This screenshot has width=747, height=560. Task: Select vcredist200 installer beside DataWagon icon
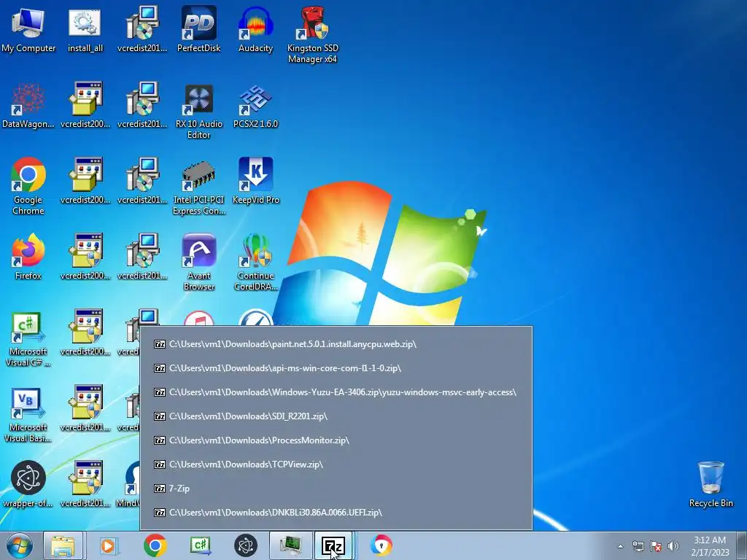click(85, 105)
